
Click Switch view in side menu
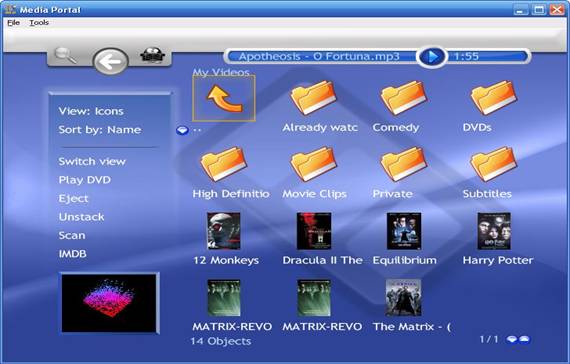click(92, 161)
